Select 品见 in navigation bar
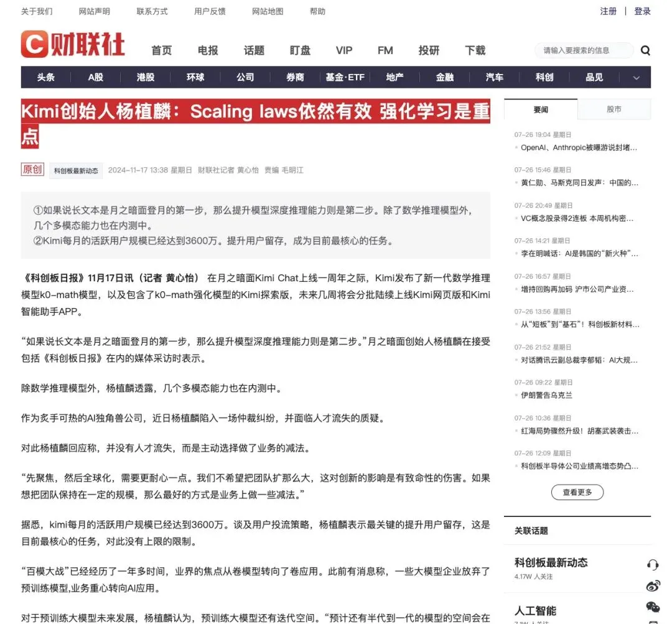Image resolution: width=672 pixels, height=624 pixels. 594,78
